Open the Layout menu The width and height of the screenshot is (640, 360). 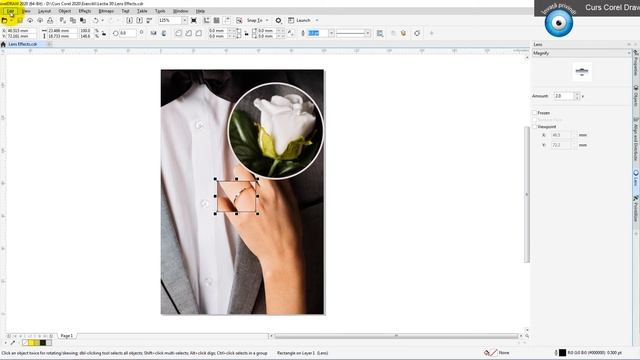[44, 11]
